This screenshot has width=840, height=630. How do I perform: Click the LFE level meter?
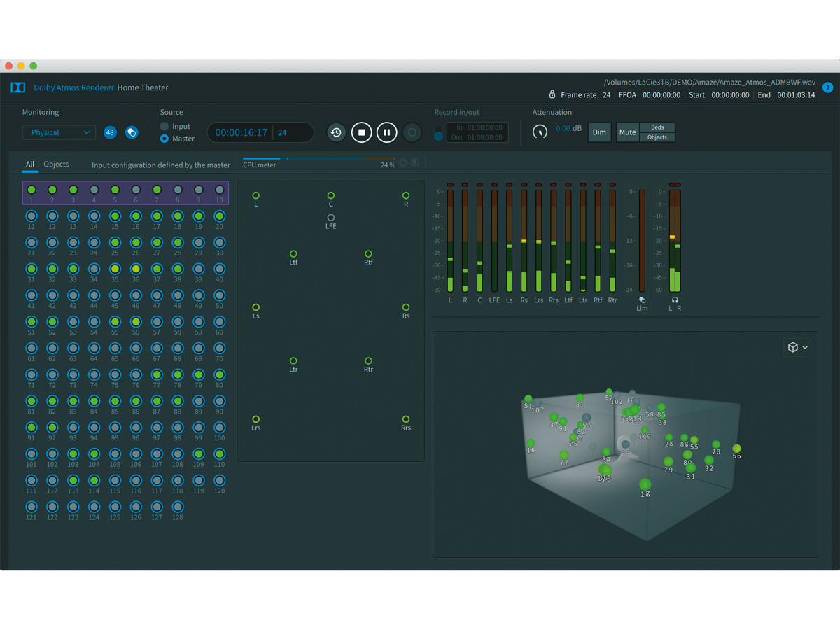coord(494,240)
